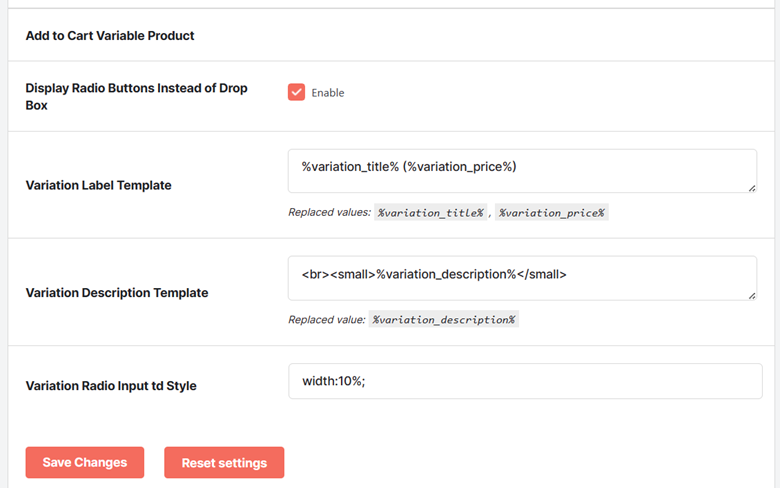This screenshot has height=488, width=780.
Task: Click the Variation Description Template label
Action: coord(117,293)
